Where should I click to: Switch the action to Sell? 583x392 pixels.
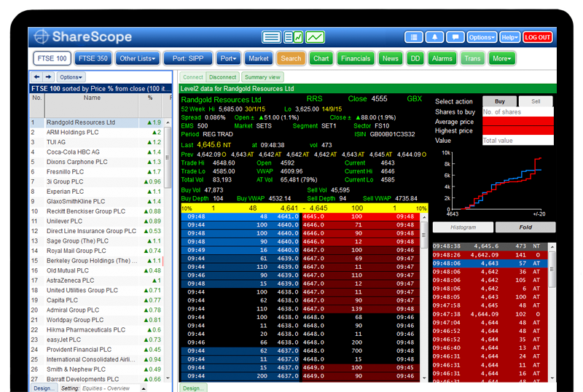(536, 101)
